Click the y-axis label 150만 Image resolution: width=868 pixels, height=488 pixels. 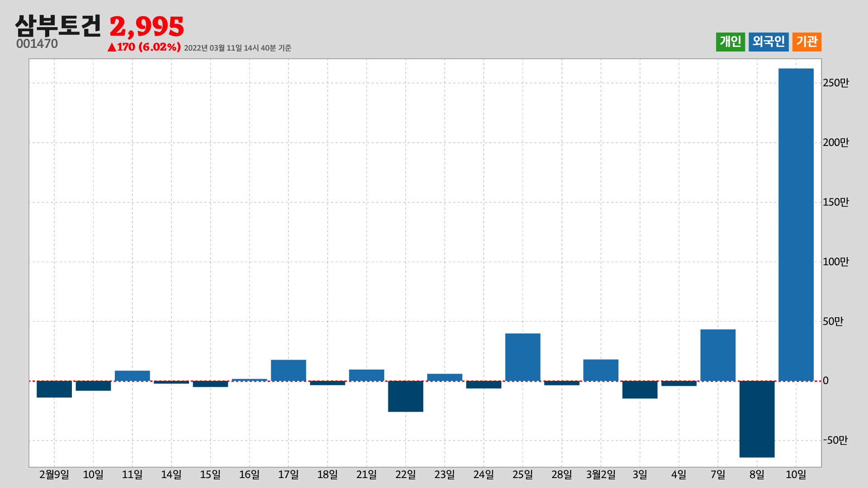[x=836, y=202]
